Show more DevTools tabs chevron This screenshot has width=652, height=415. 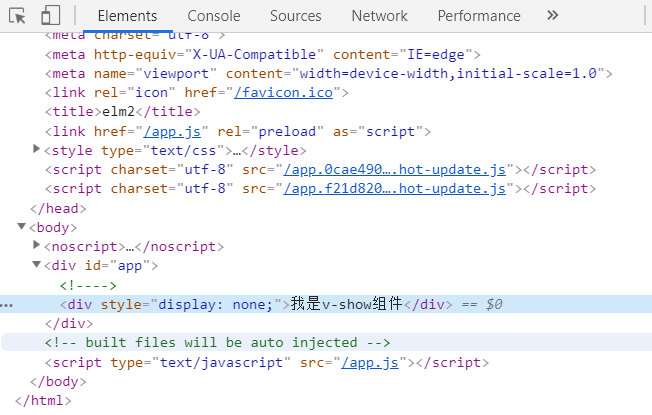(552, 15)
